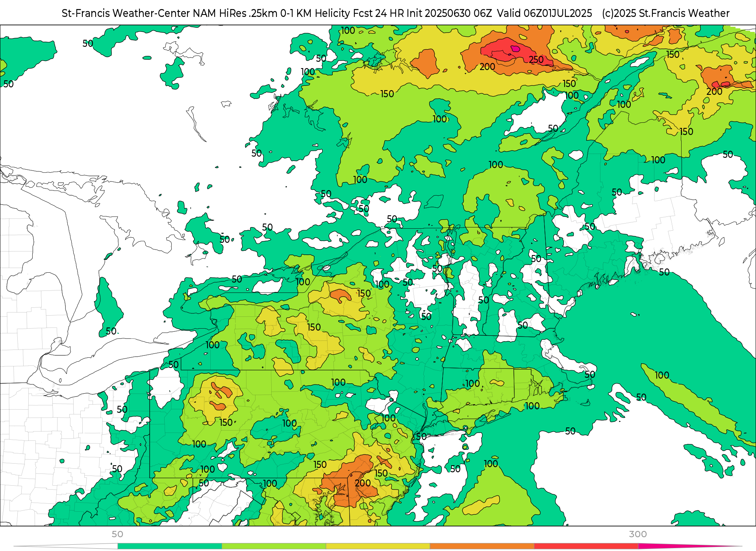Click the magenta helicity maximum near "250"
Viewport: 756px width, 551px height.
[515, 49]
